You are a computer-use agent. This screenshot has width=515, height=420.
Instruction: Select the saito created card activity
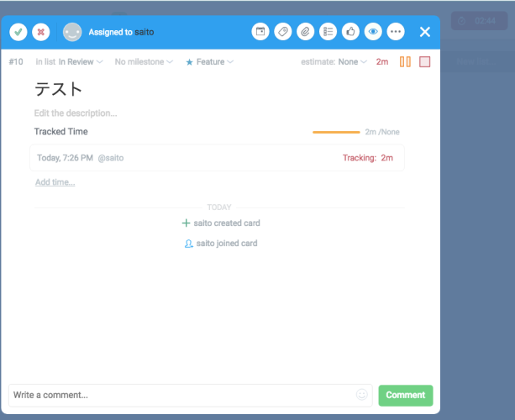tap(221, 223)
